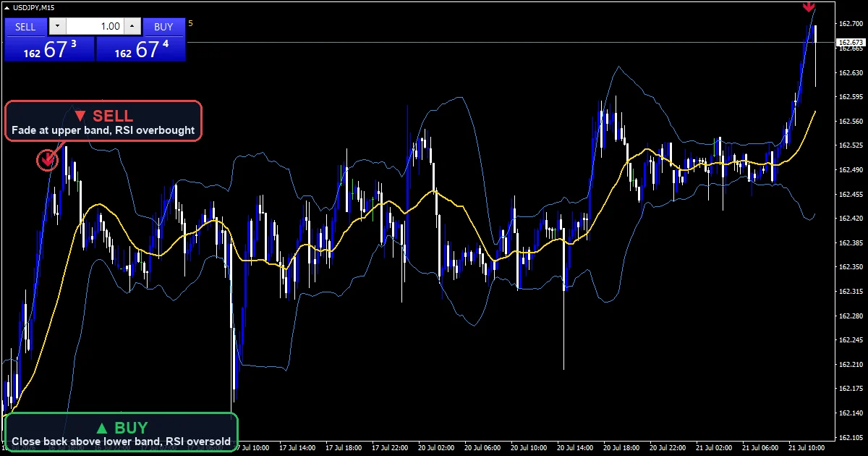Click the 162.700 price axis label

(x=850, y=24)
